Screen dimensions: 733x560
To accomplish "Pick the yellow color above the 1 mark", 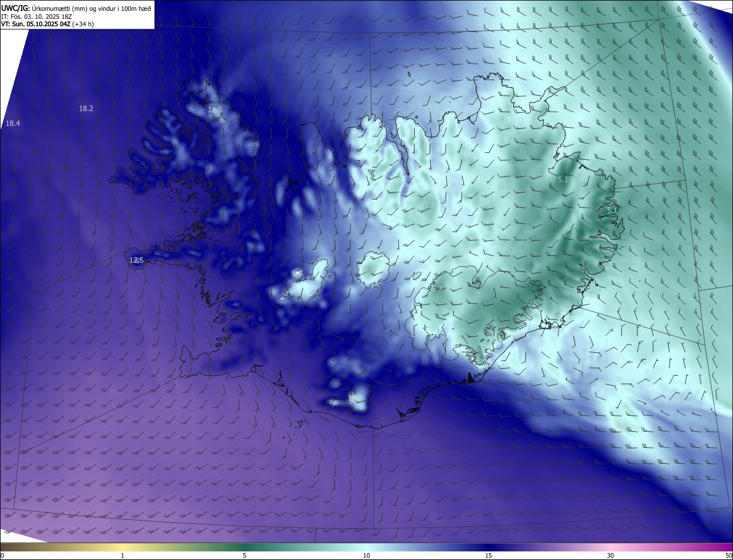I will click(123, 547).
